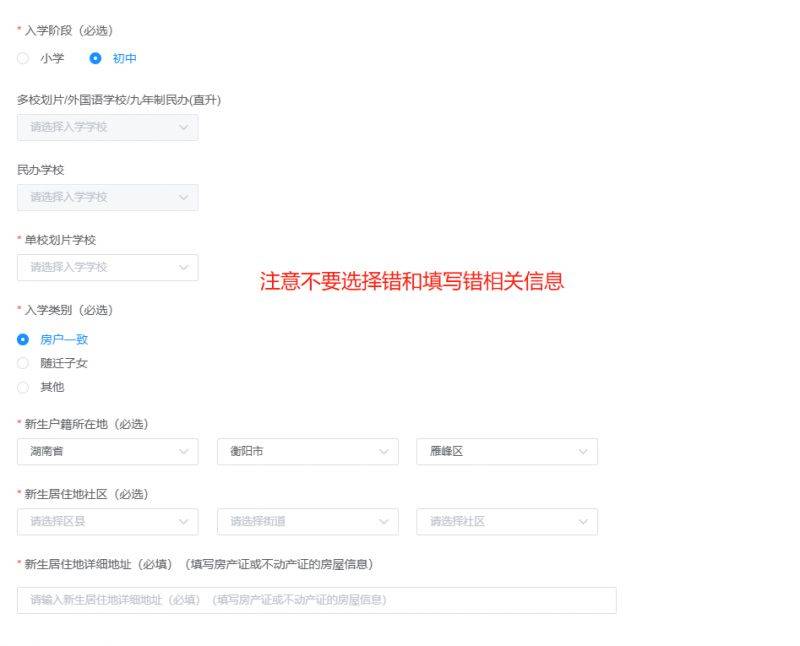Focus the 新生居住地详细地址 input box
Viewport: 800px width, 646px height.
pos(316,600)
